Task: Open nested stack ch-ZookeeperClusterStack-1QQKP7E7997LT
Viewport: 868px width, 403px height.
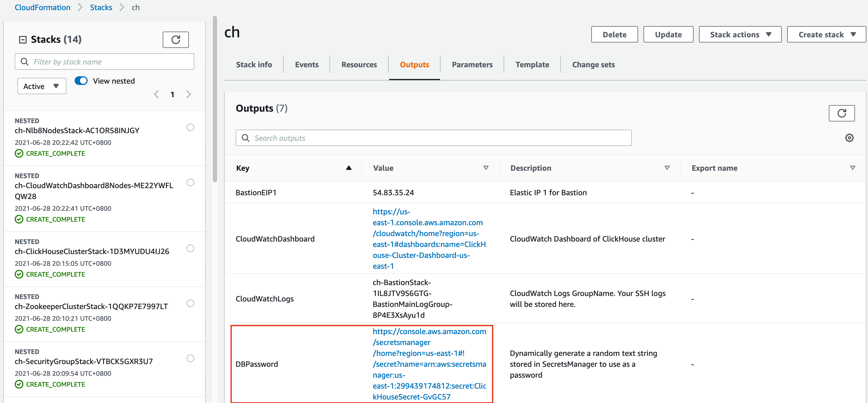Action: (91, 306)
